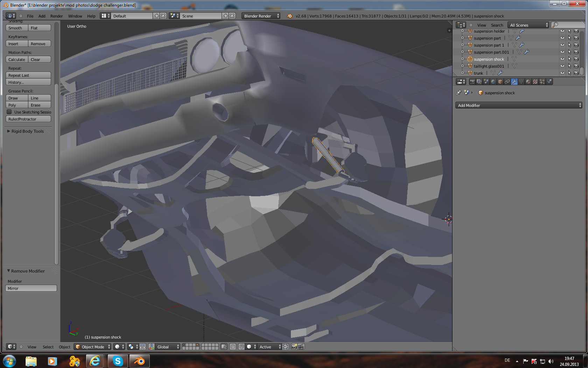Launch Blender from the Windows taskbar
588x368 pixels.
pos(139,361)
